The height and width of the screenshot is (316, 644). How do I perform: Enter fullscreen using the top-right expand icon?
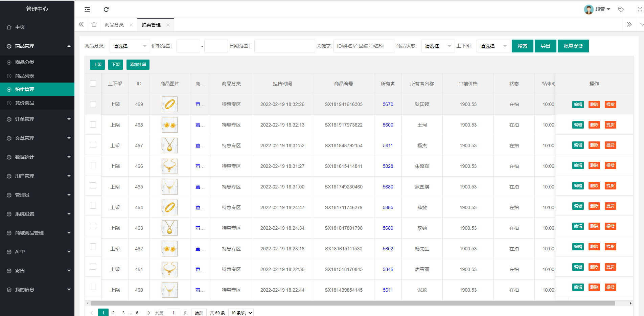[640, 9]
